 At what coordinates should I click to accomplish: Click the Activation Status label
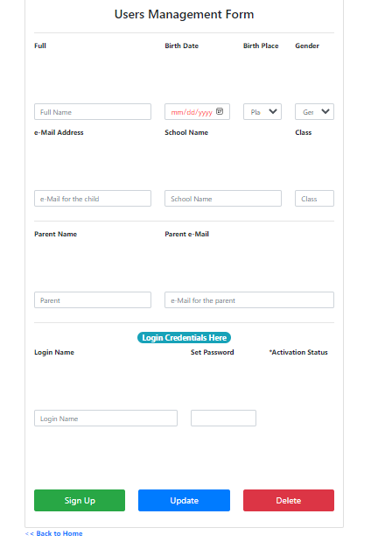point(298,352)
